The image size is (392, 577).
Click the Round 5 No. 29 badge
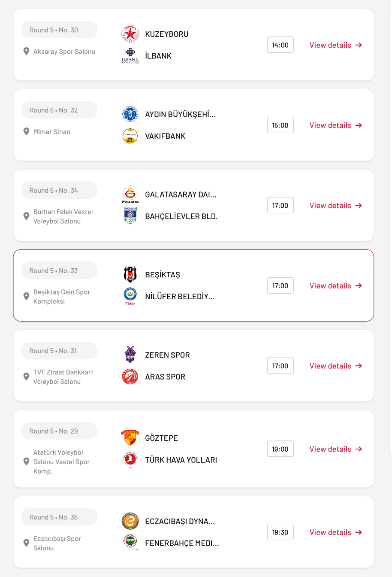(x=54, y=431)
